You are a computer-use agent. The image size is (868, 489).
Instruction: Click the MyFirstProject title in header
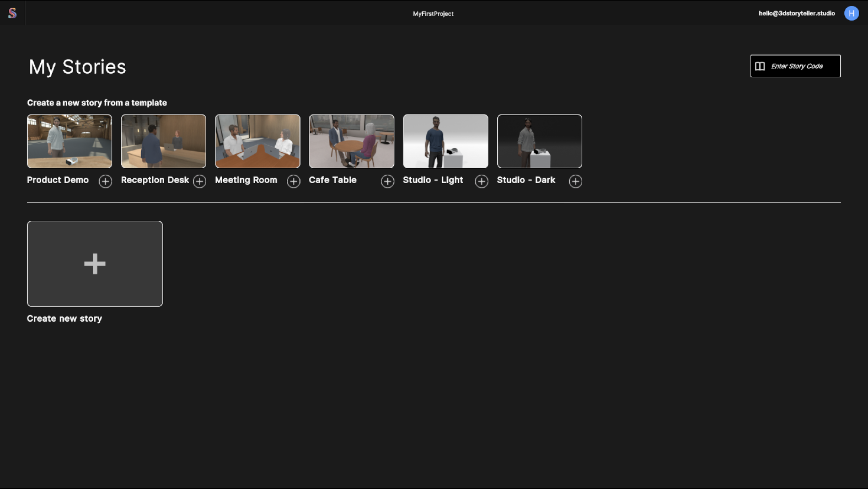click(x=433, y=14)
